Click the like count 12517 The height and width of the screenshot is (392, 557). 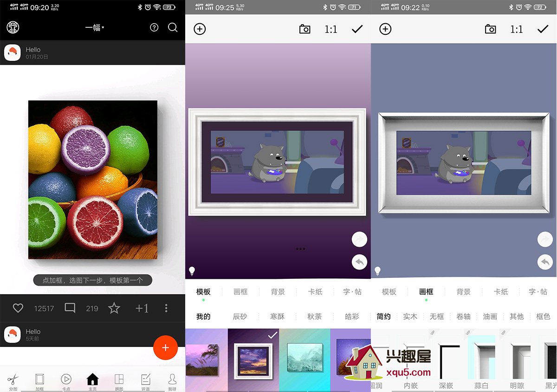point(44,308)
